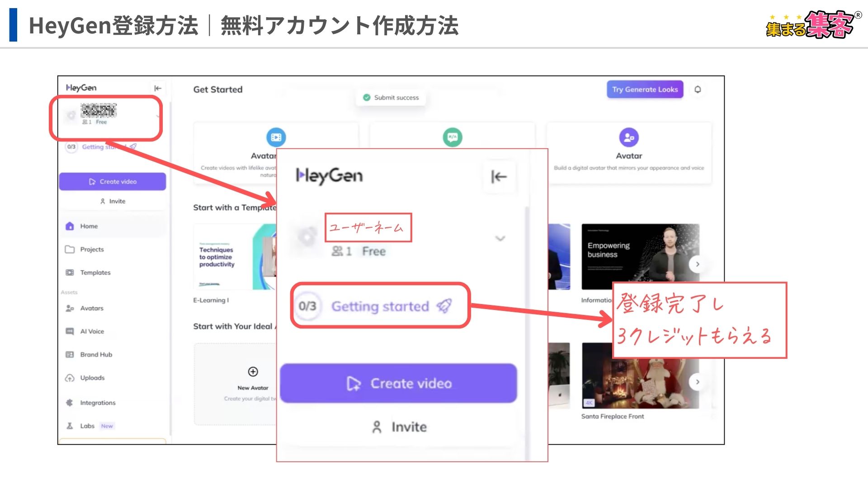Screen dimensions: 868x488
Task: Open Brand Hub in the sidebar
Action: coord(113,355)
